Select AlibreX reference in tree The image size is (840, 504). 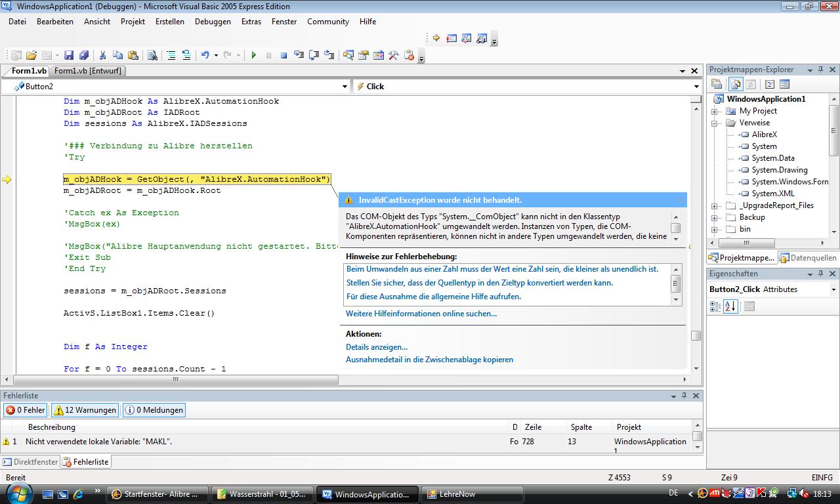764,135
